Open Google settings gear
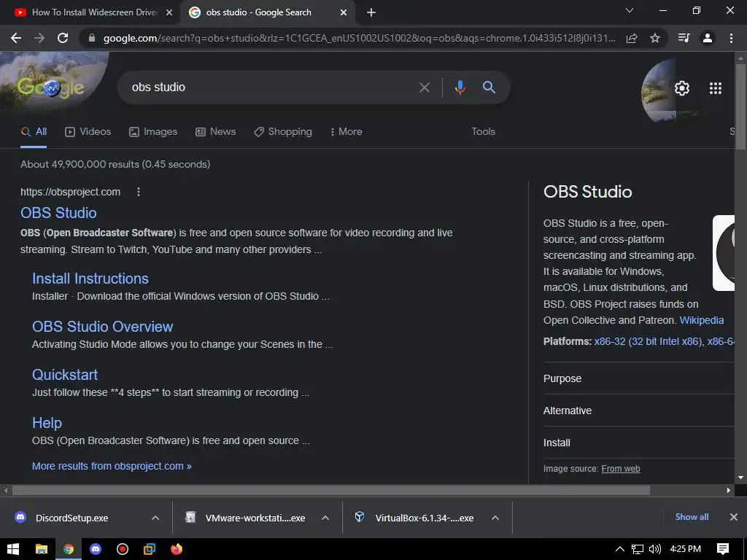The width and height of the screenshot is (747, 560). click(682, 88)
